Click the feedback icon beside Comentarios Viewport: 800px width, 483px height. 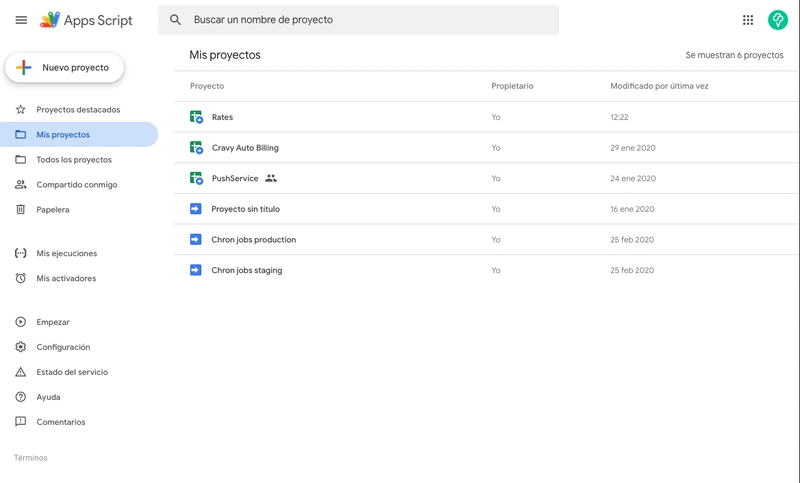(x=20, y=422)
